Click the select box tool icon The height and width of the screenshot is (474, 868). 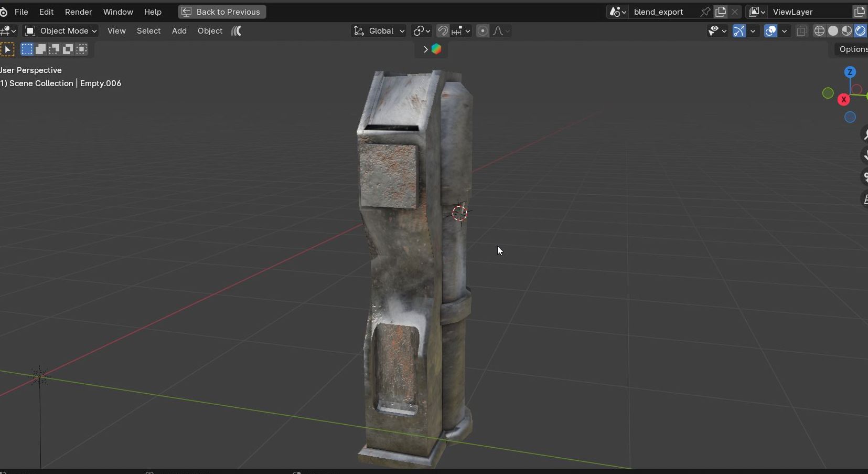click(x=7, y=49)
